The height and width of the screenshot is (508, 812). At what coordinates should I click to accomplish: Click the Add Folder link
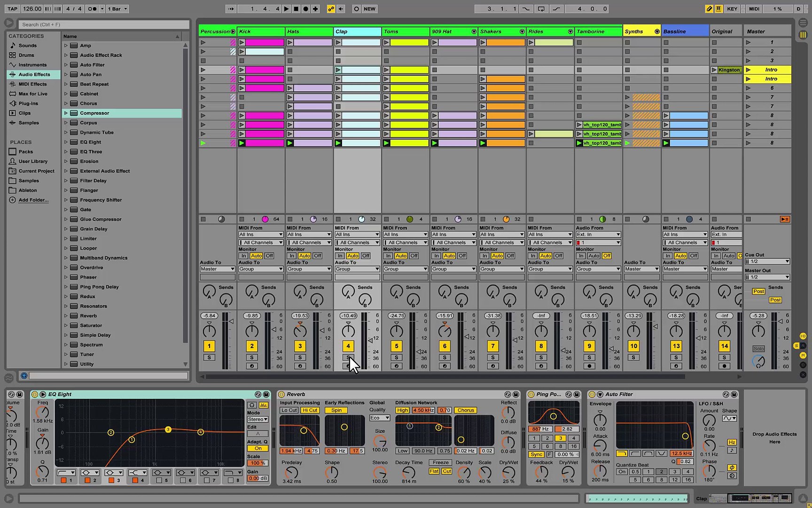tap(33, 200)
